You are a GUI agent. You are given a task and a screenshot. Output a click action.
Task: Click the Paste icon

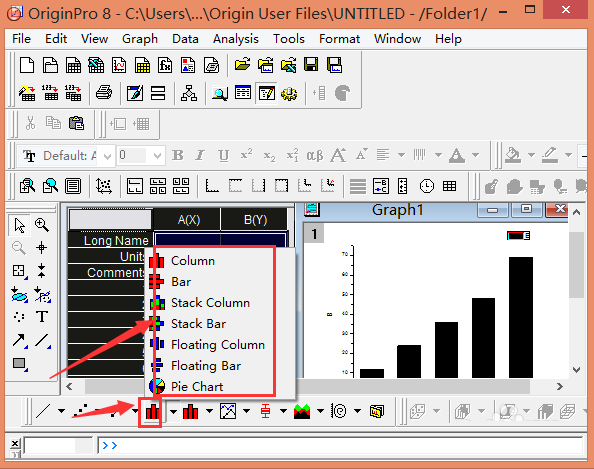coord(77,124)
